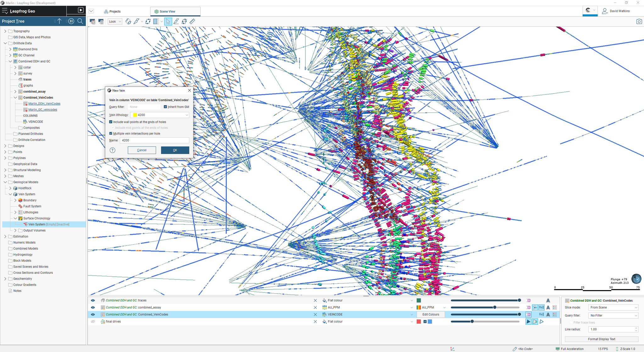Toggle checkbox beside blue swatch in final drives
This screenshot has height=352, width=644.
[425, 322]
